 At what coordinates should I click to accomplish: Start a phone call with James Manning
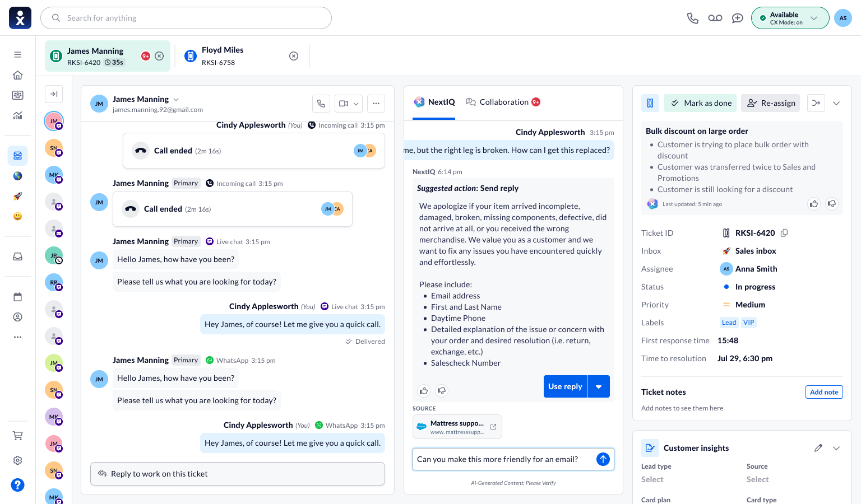coord(321,104)
